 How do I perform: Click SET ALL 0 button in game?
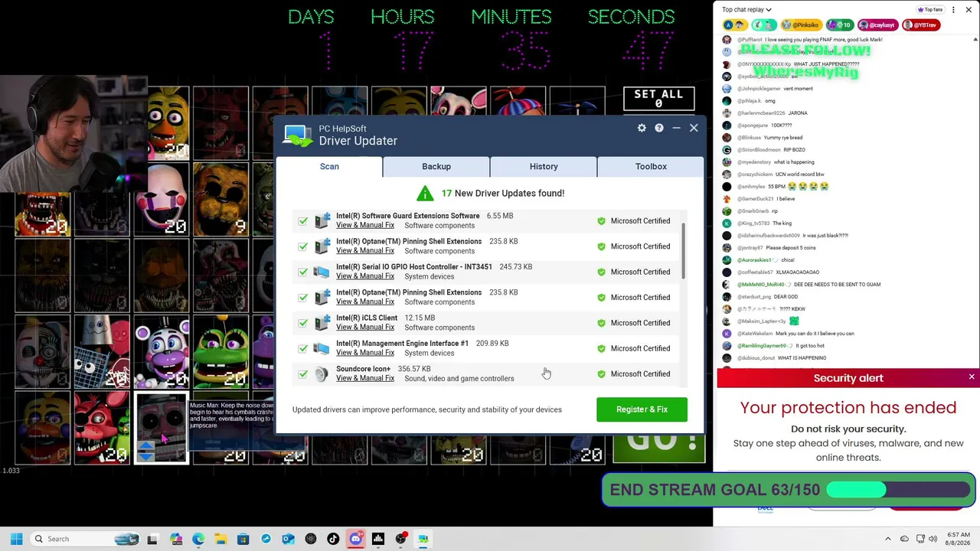(x=658, y=99)
